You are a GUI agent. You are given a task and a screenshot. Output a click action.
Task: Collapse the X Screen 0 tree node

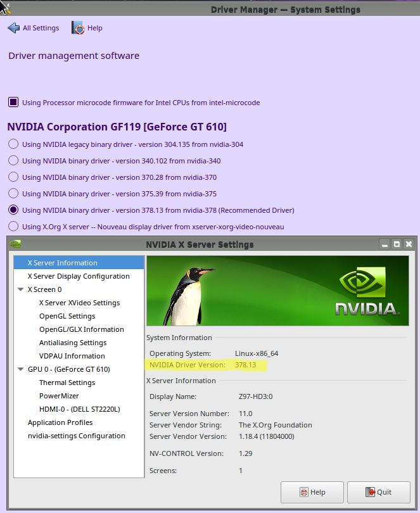pos(21,289)
